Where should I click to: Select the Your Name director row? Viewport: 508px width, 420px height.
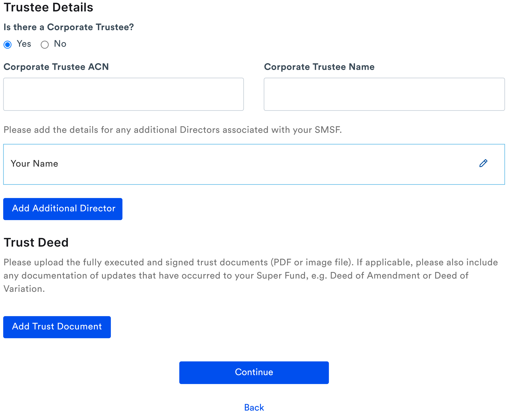[x=254, y=164]
